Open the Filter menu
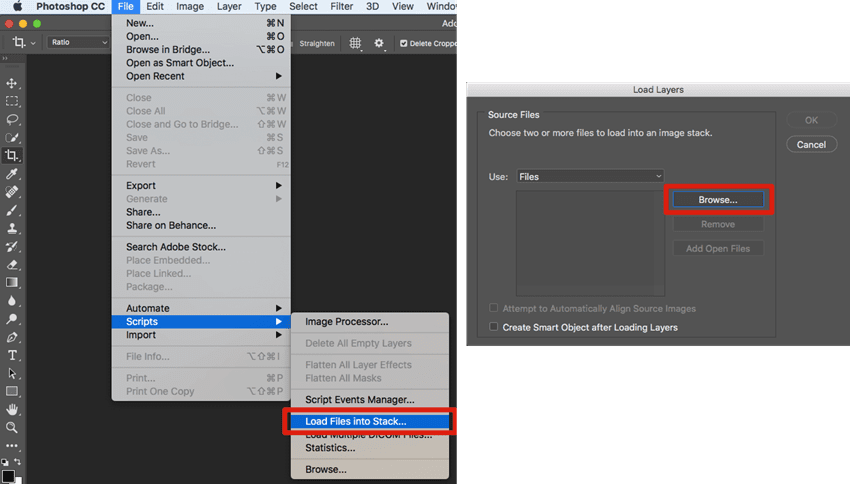The width and height of the screenshot is (850, 484). 342,7
